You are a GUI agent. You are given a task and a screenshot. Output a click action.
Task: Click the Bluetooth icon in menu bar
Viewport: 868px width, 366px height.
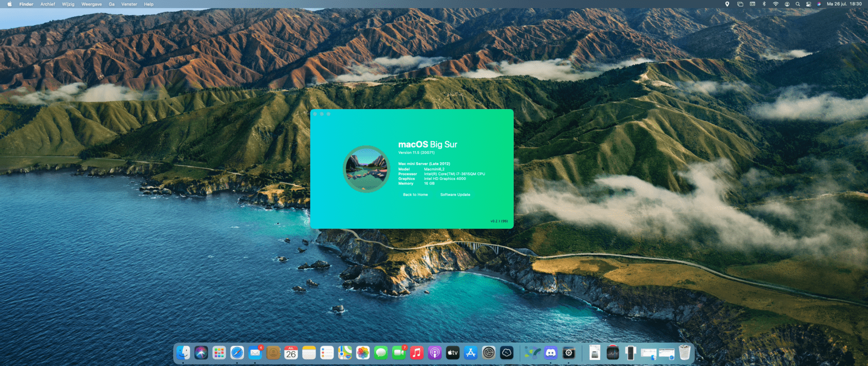pos(764,4)
